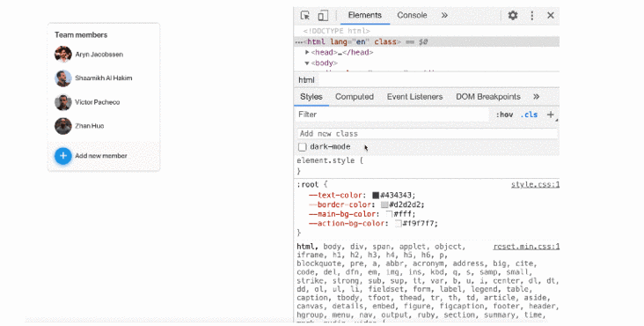Screen dimensions: 644x326
Task: Open the Styles pane tab
Action: point(311,97)
